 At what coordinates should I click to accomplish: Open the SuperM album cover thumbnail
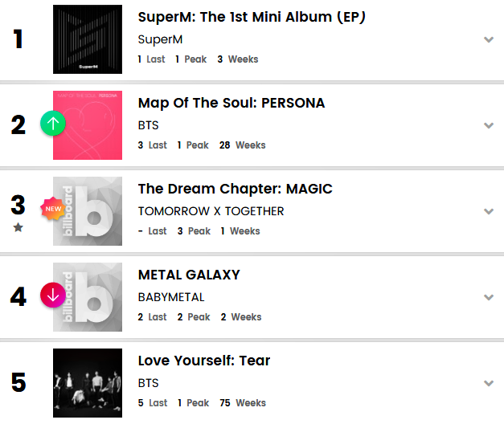[88, 39]
